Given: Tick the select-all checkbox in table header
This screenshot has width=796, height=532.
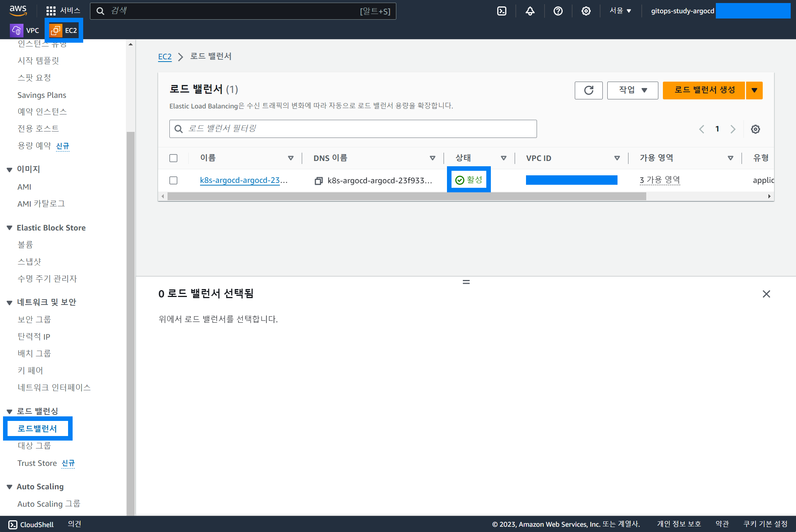Looking at the screenshot, I should pos(174,158).
